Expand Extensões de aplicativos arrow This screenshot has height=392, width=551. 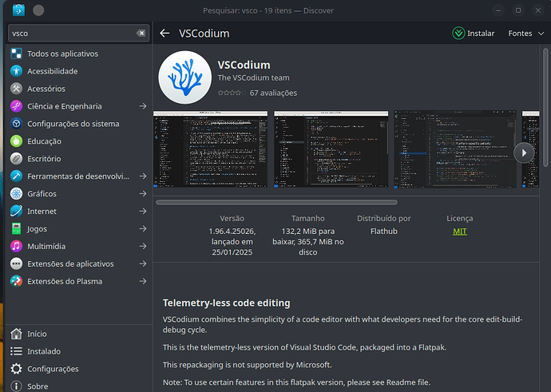[x=143, y=263]
